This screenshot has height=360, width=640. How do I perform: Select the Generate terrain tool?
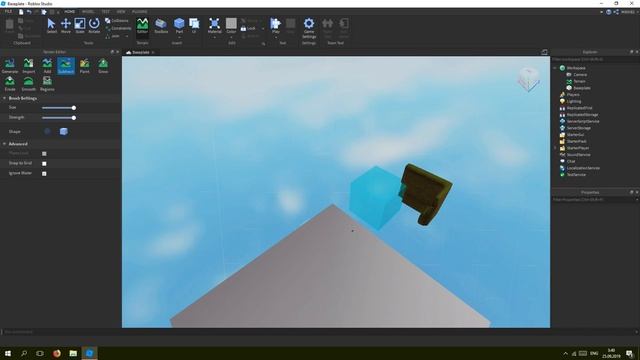click(10, 66)
